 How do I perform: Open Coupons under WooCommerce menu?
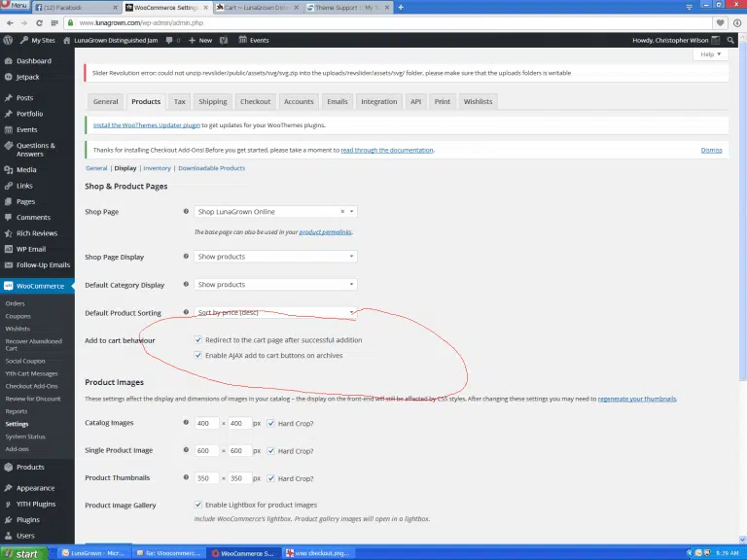coord(18,316)
